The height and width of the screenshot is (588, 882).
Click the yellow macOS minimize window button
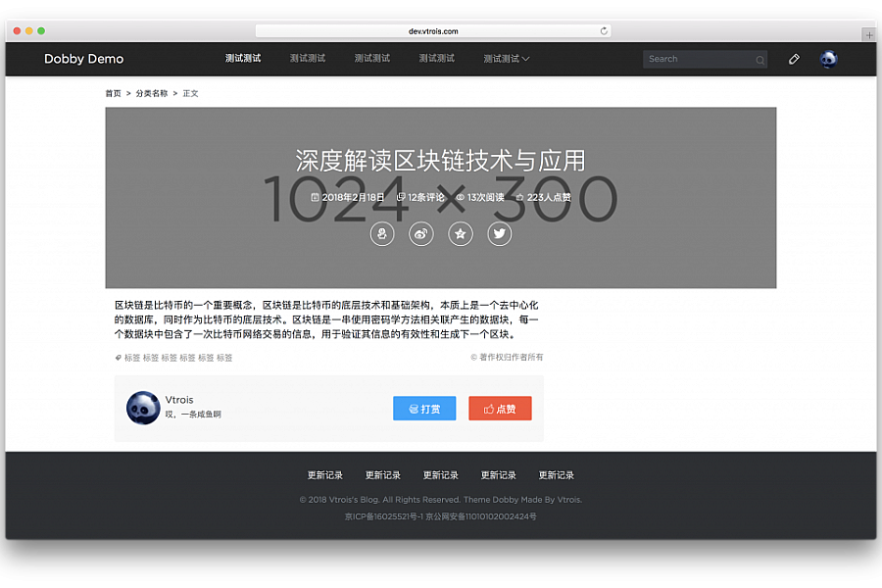[x=28, y=31]
